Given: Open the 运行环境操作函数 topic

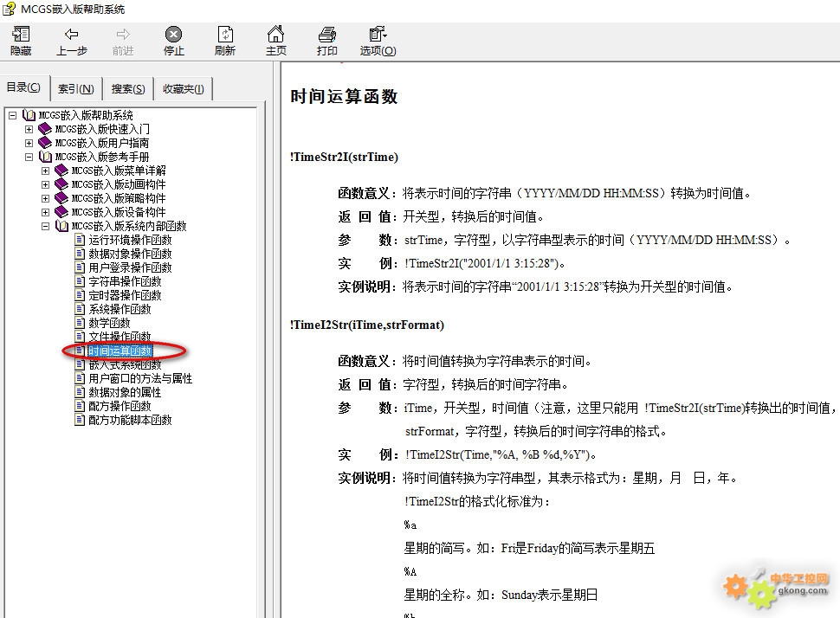Looking at the screenshot, I should [x=130, y=240].
